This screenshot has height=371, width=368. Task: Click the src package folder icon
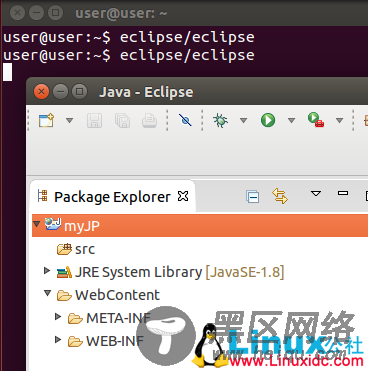click(64, 249)
